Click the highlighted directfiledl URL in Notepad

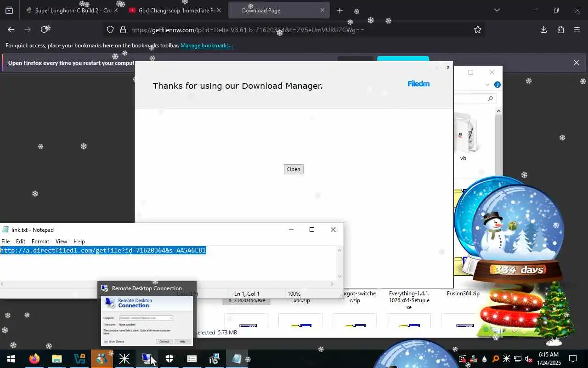point(103,250)
